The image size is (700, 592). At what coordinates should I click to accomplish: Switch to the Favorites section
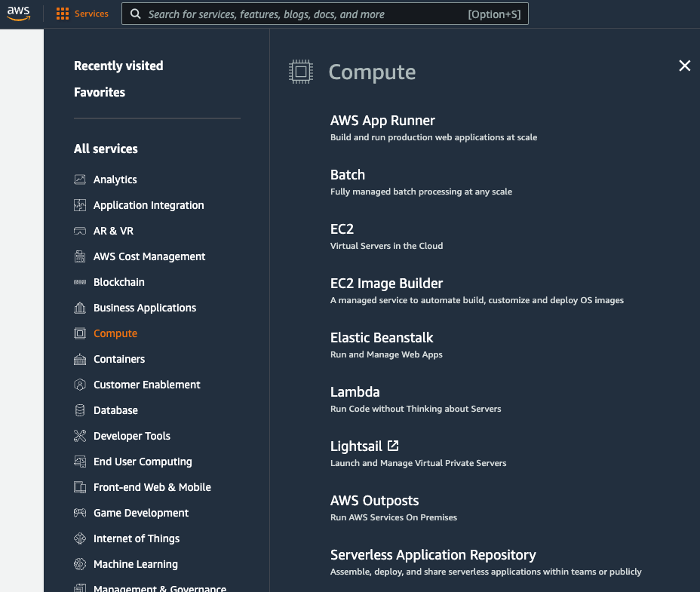coord(98,92)
